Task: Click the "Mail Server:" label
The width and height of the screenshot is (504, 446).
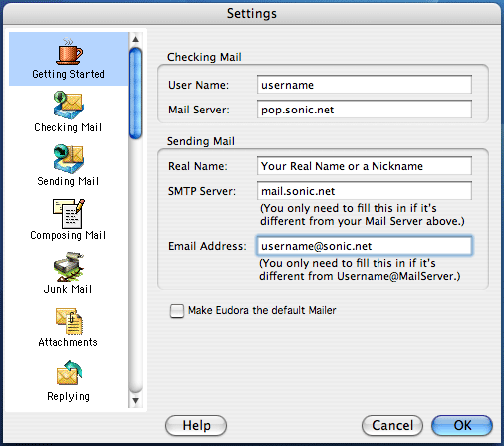Action: [x=199, y=110]
